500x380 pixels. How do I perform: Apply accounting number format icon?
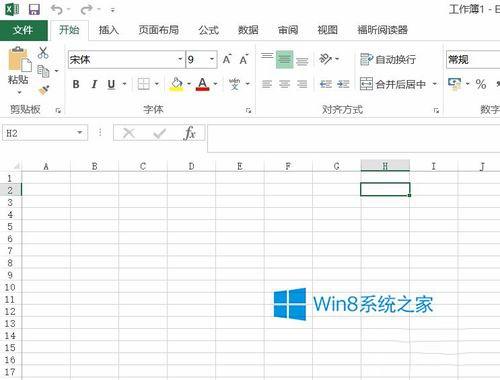pos(455,84)
